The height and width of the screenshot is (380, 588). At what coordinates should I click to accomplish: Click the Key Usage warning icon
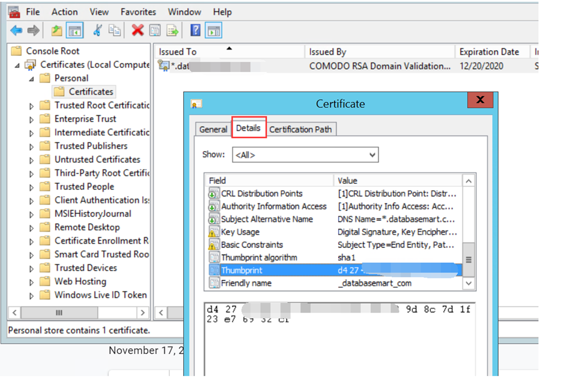click(x=214, y=232)
